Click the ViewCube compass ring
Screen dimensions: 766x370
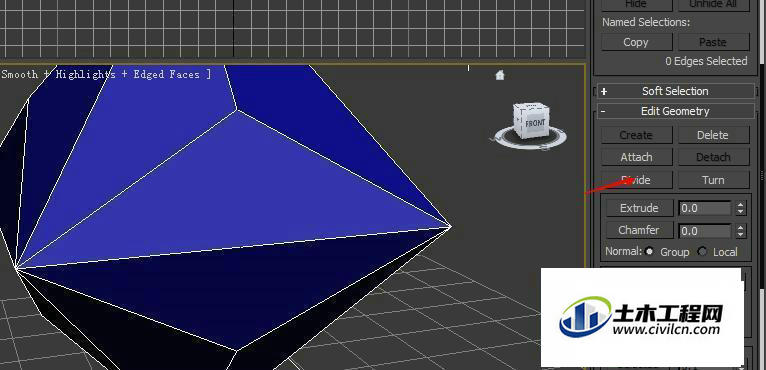pos(531,137)
